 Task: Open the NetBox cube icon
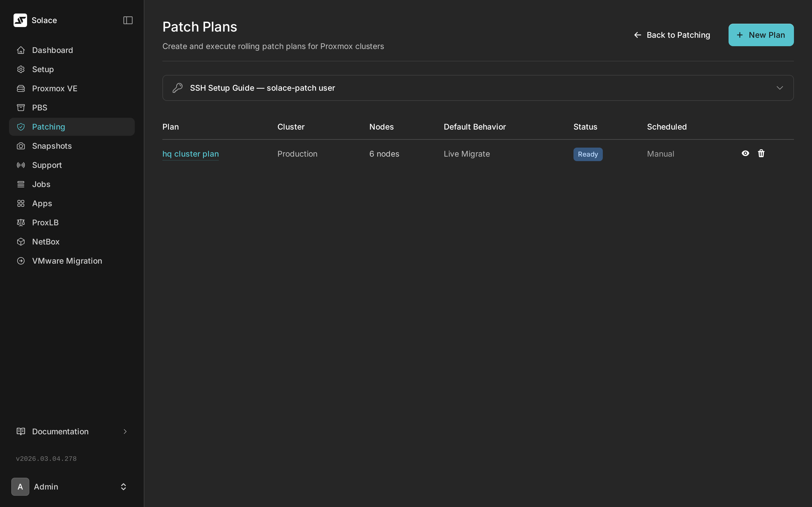click(21, 241)
